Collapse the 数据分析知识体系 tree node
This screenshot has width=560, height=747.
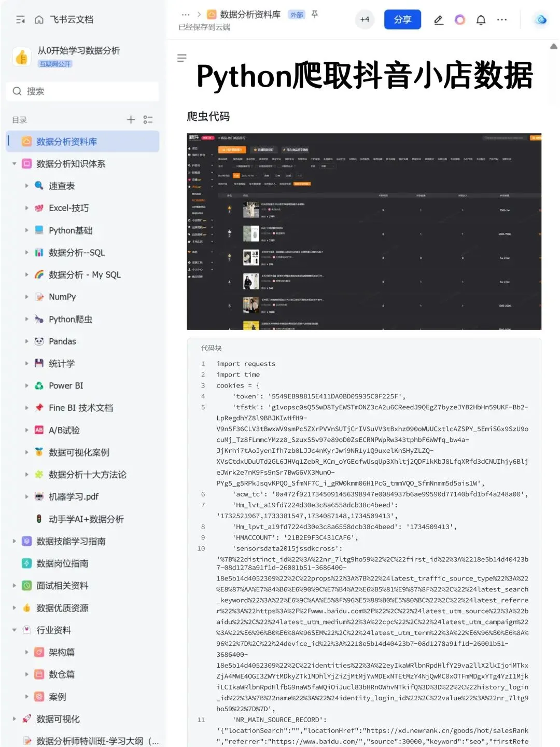[15, 164]
